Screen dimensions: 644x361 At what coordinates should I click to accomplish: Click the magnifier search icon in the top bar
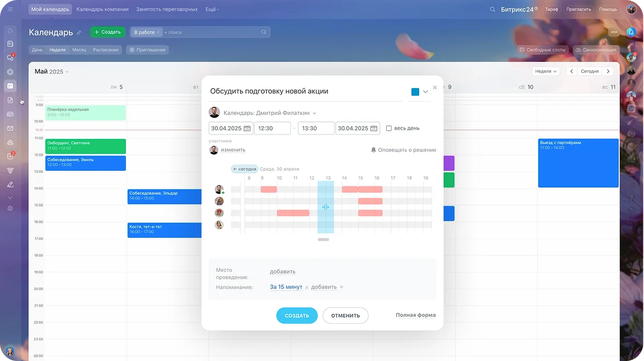pos(492,9)
